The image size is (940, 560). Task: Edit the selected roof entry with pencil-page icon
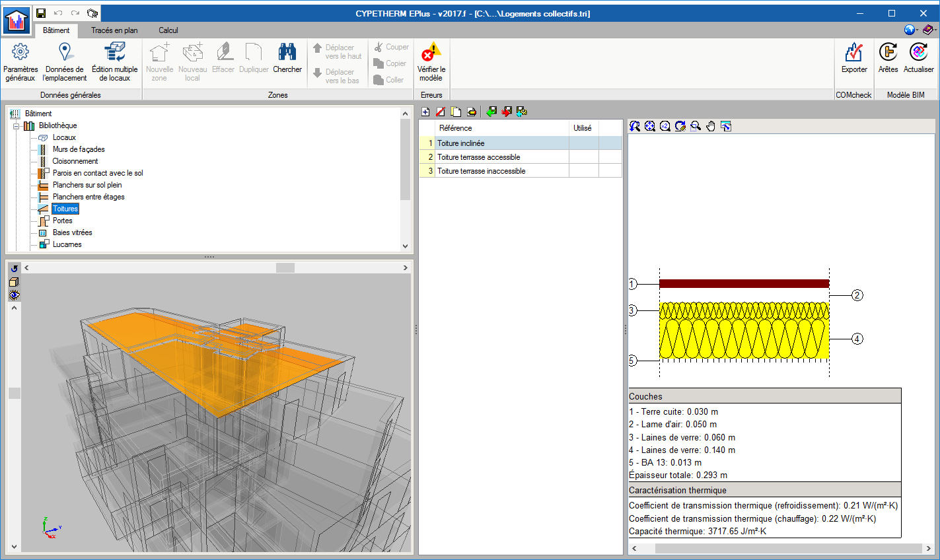(471, 112)
